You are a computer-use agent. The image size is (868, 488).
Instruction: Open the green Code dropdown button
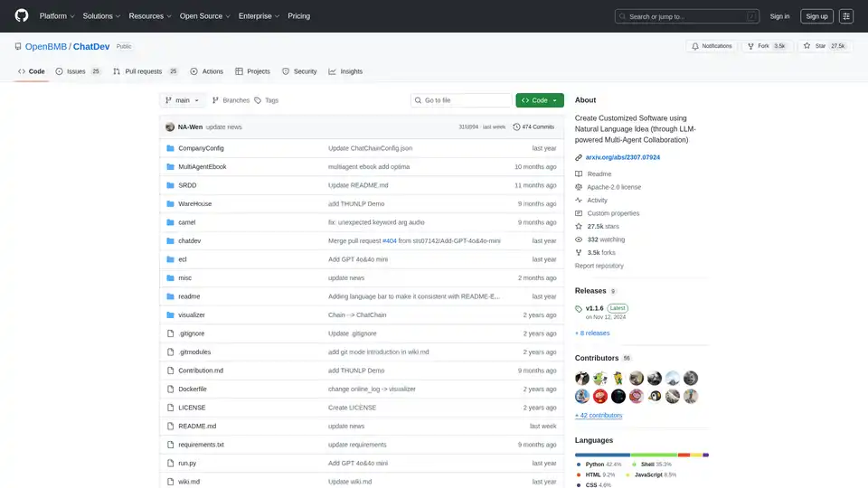click(x=540, y=100)
